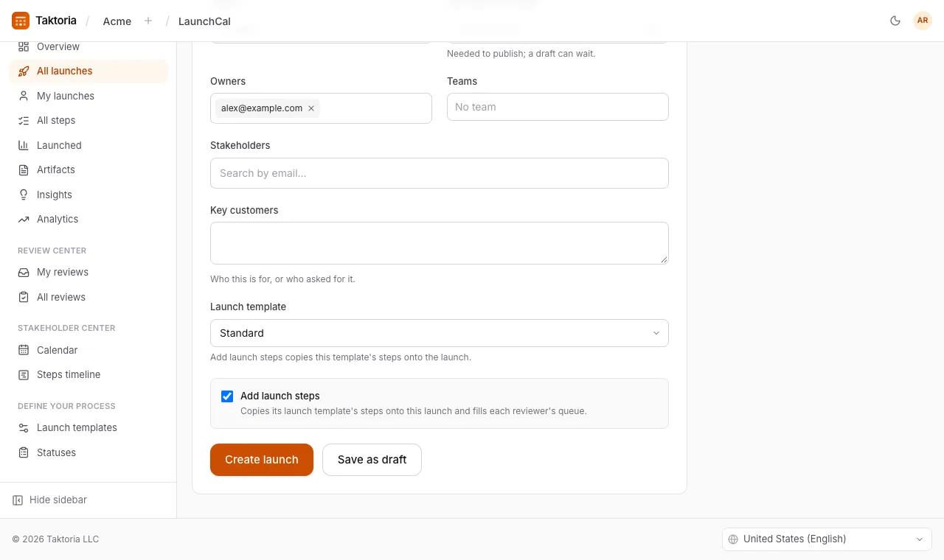The image size is (944, 560).
Task: Click the All steps checklist icon
Action: pyautogui.click(x=24, y=121)
